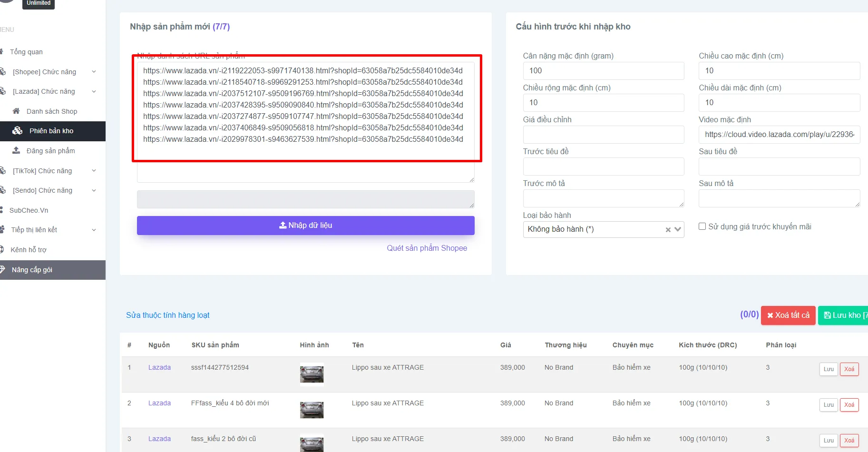Click the Lưu kho button

pos(844,315)
